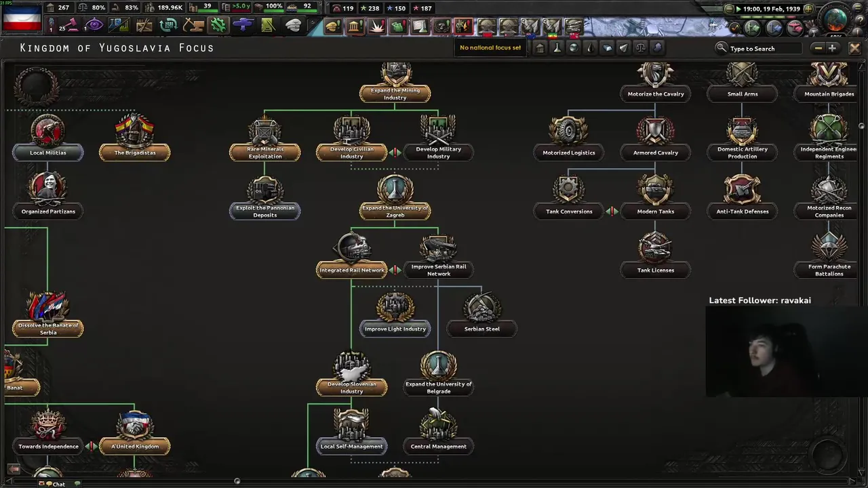The height and width of the screenshot is (488, 868).
Task: Toggle the balance scales focus filter
Action: tap(640, 47)
